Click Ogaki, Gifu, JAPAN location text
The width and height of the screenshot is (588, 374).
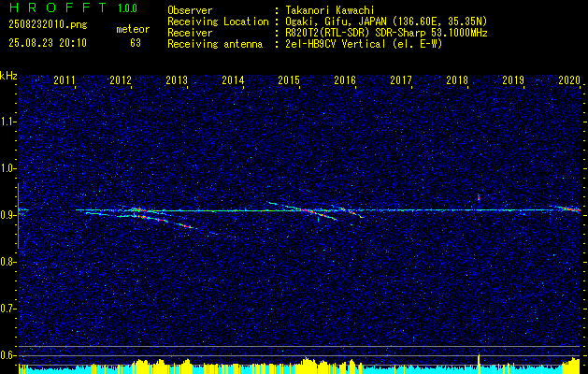386,22
